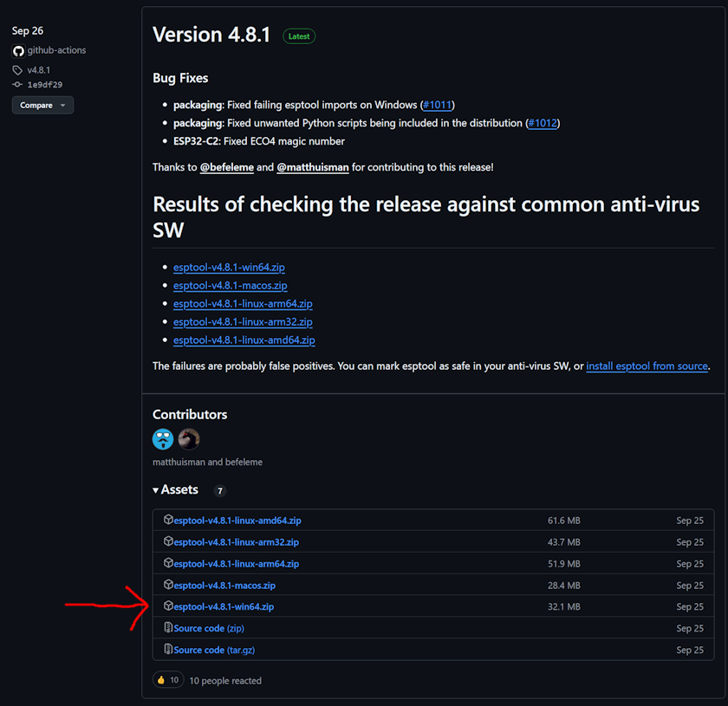
Task: Click Sep 25 date of win64 asset
Action: tap(690, 606)
